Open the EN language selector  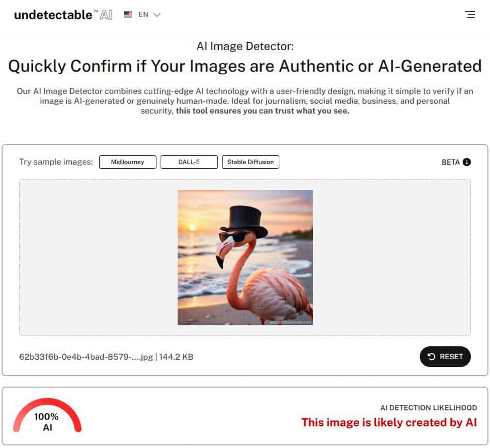(x=142, y=14)
